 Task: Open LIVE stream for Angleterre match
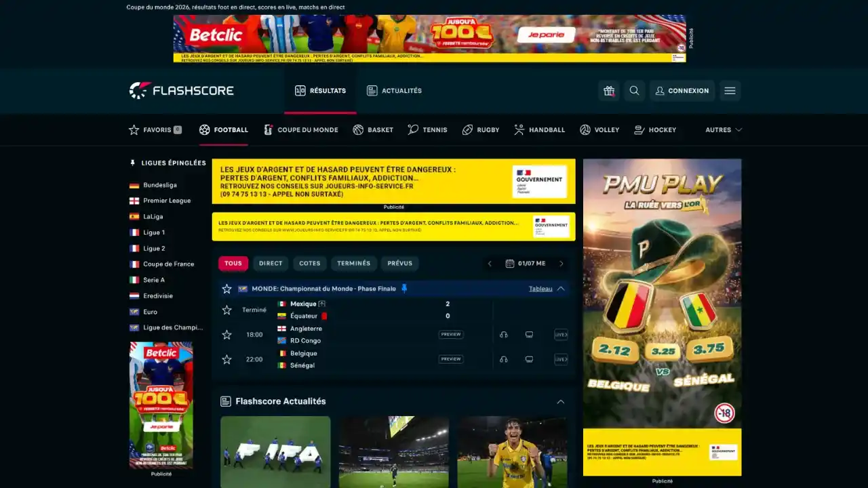pyautogui.click(x=561, y=335)
